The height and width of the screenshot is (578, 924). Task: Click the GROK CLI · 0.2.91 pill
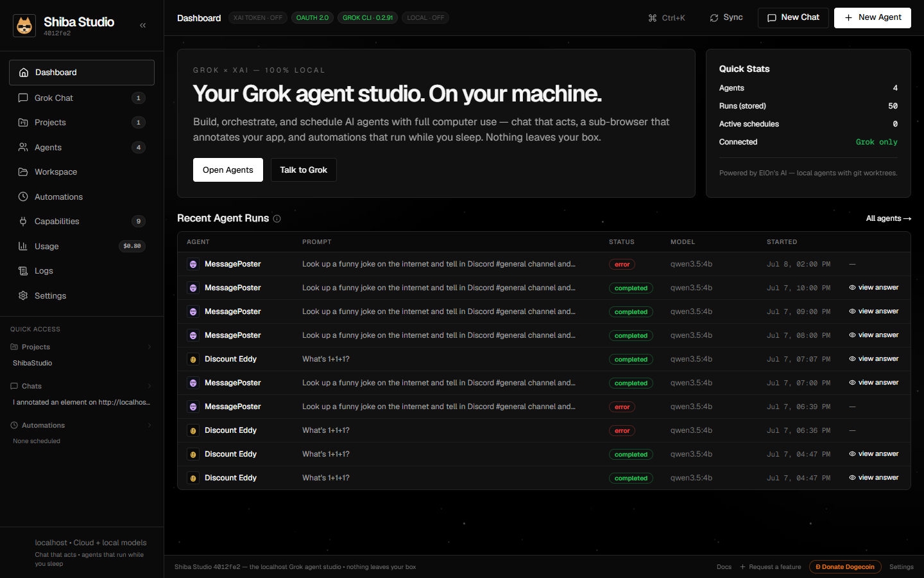tap(368, 18)
